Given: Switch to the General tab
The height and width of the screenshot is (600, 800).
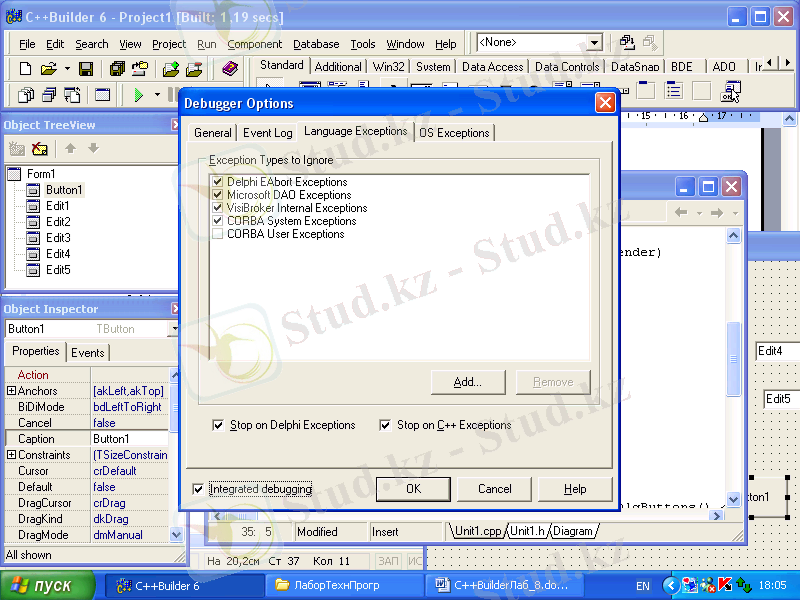Looking at the screenshot, I should [x=212, y=133].
